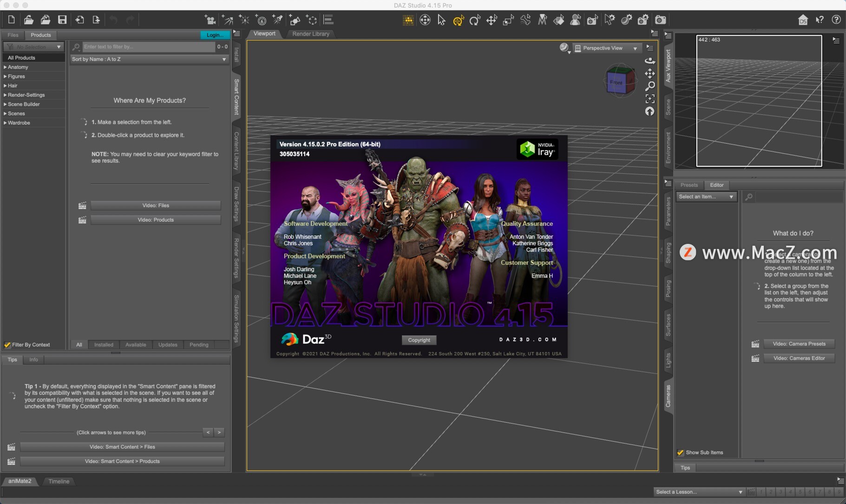Click the product filter text field
Image resolution: width=846 pixels, height=504 pixels.
pos(149,47)
